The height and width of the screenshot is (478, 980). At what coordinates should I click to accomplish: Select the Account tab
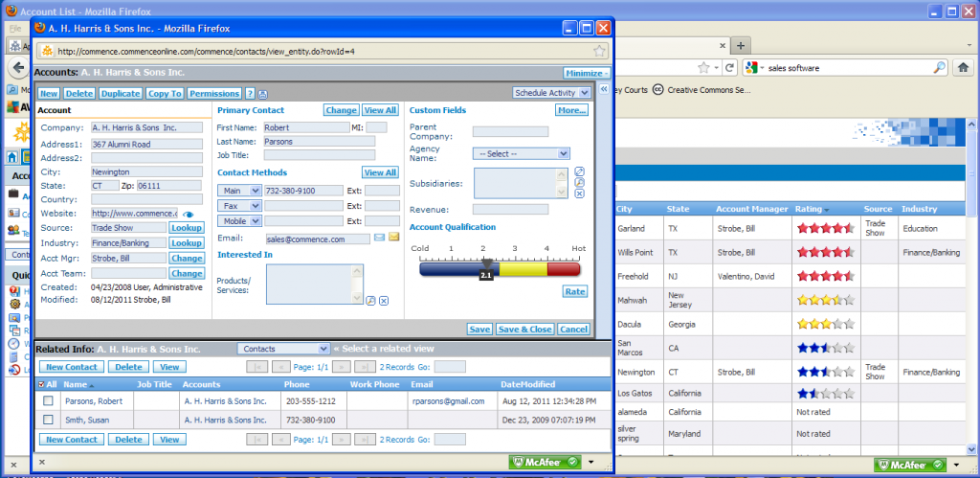point(55,110)
